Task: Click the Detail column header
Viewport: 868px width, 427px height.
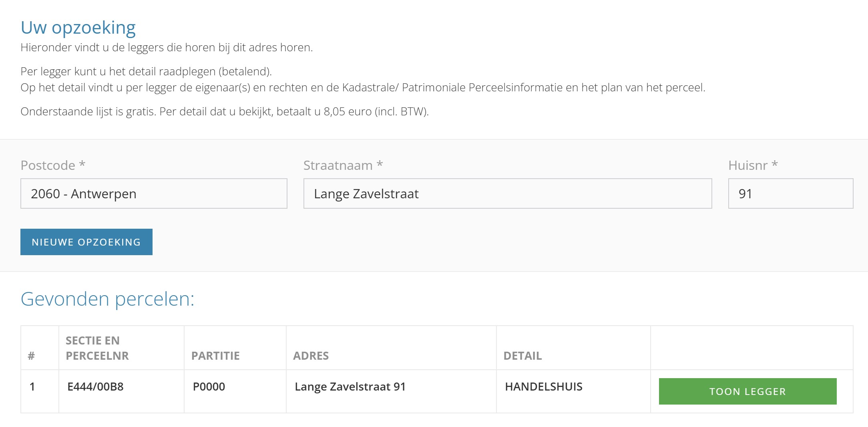Action: (x=522, y=355)
